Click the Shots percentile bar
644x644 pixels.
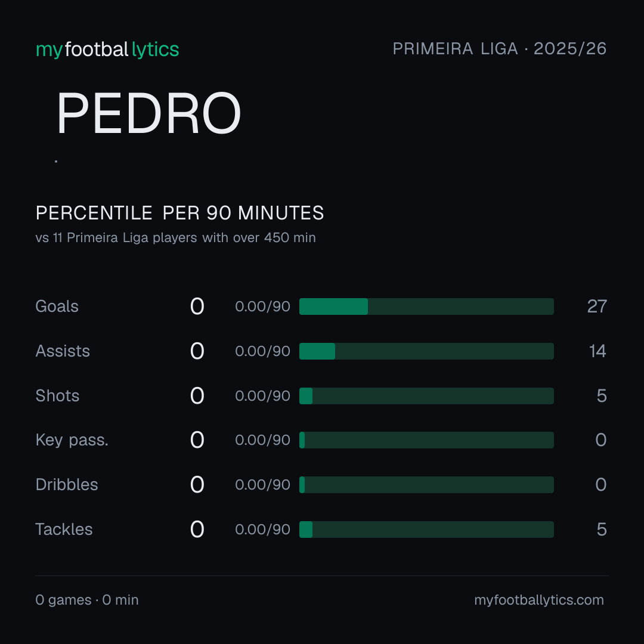(426, 396)
